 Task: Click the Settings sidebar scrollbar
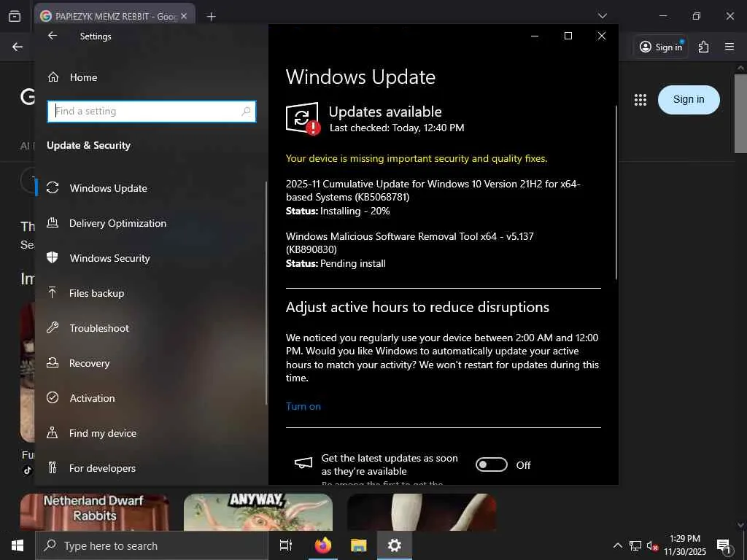[266, 293]
